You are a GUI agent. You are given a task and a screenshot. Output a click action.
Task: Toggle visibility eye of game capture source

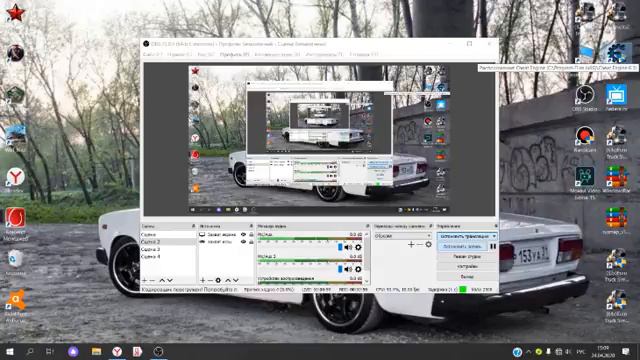point(243,242)
